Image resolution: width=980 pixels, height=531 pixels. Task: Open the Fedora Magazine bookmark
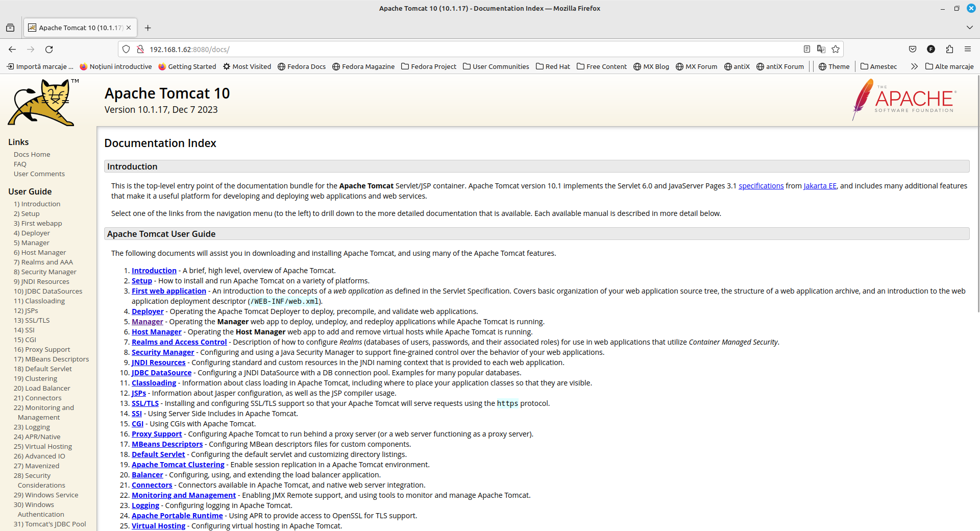[363, 66]
